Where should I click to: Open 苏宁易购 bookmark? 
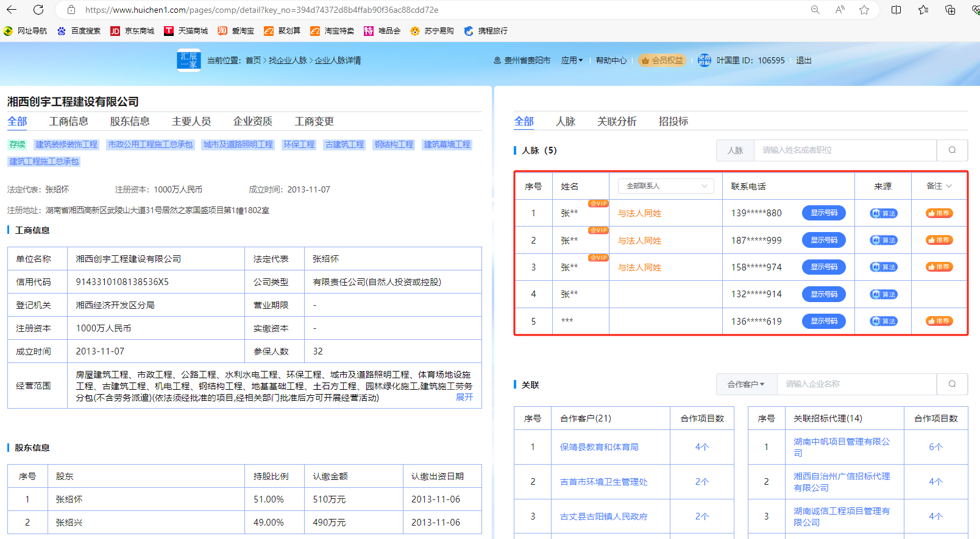pyautogui.click(x=432, y=30)
